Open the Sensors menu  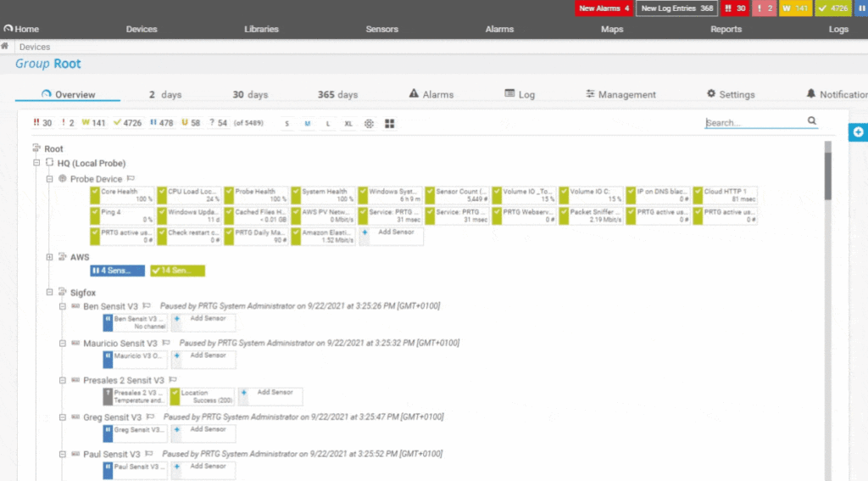tap(381, 29)
